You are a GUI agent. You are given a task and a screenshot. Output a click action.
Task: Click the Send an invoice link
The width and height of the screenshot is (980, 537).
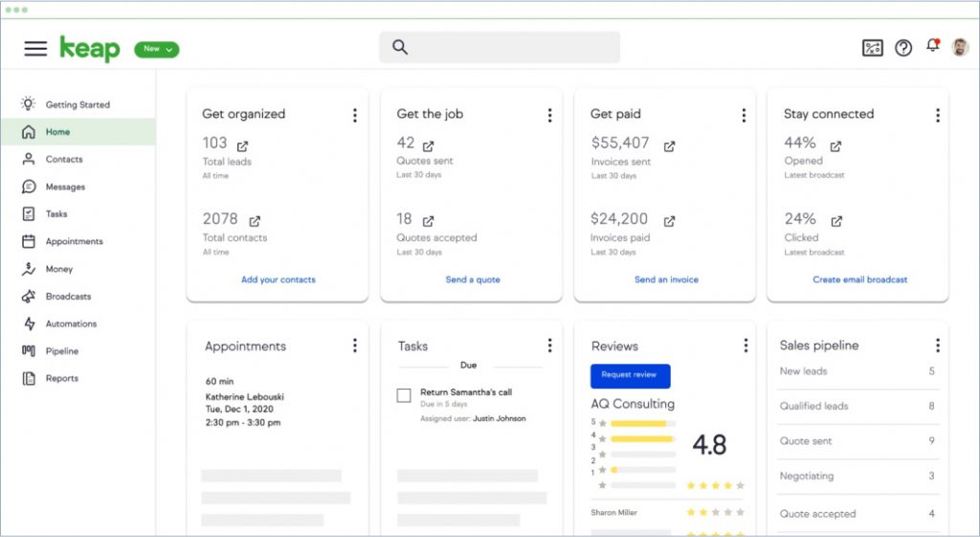point(666,280)
